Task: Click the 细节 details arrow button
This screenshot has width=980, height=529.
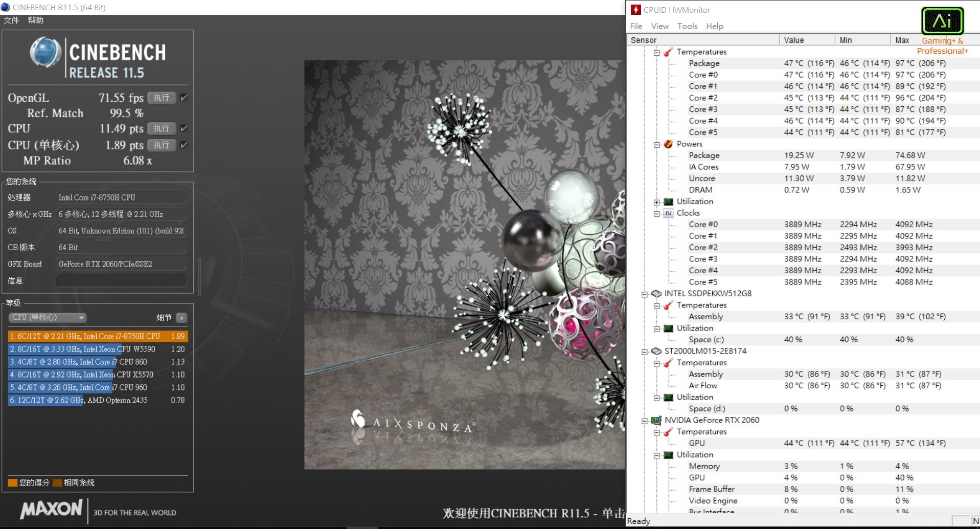Action: (x=181, y=318)
